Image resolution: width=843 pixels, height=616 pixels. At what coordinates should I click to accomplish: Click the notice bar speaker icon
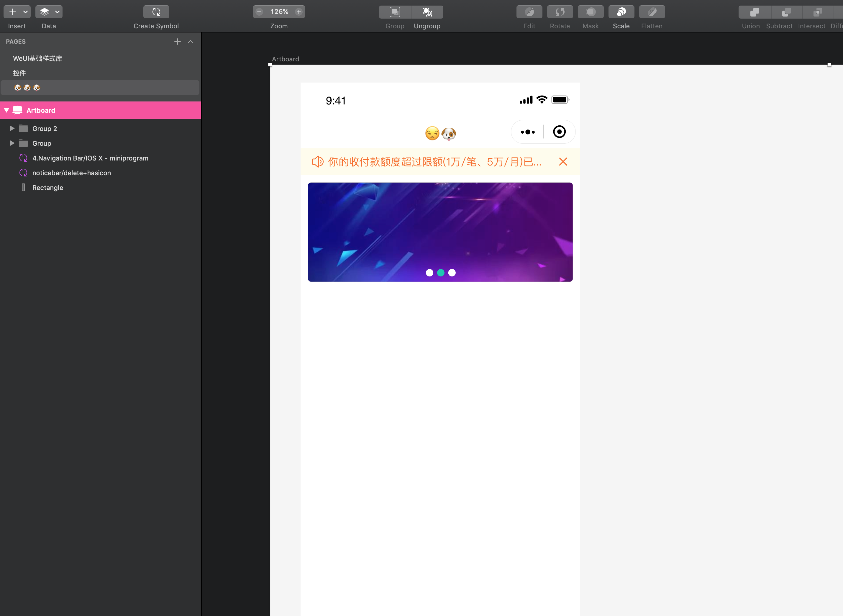[x=318, y=161]
